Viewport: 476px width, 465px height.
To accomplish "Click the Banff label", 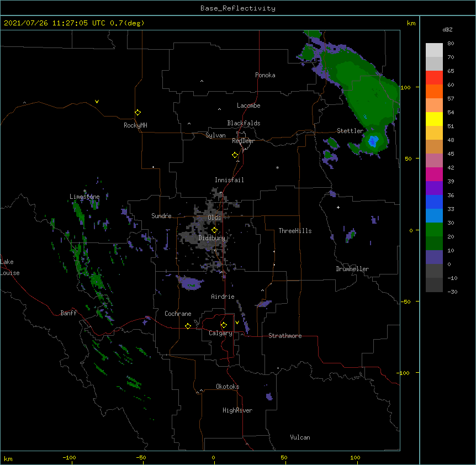I will click(x=68, y=313).
